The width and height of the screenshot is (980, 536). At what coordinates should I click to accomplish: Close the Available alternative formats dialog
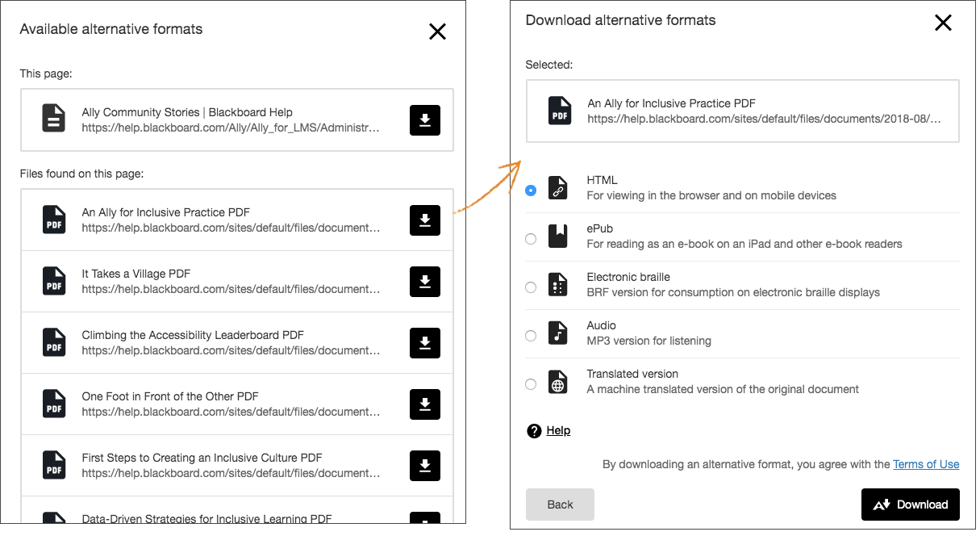(x=438, y=31)
